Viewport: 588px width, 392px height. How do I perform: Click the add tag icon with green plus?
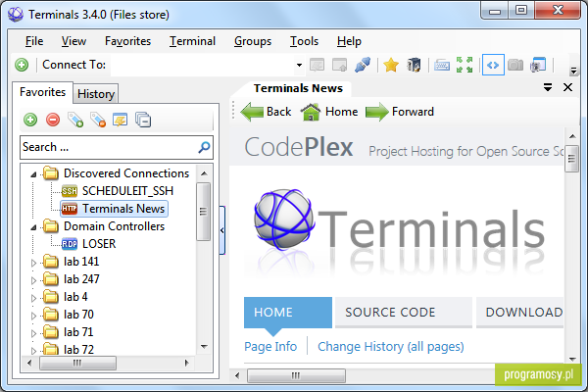tap(75, 120)
